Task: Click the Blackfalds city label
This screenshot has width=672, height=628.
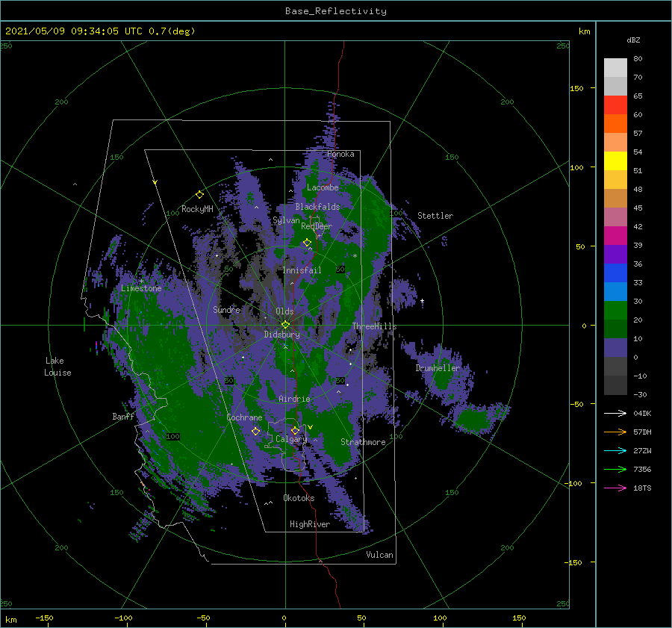Action: tap(317, 207)
